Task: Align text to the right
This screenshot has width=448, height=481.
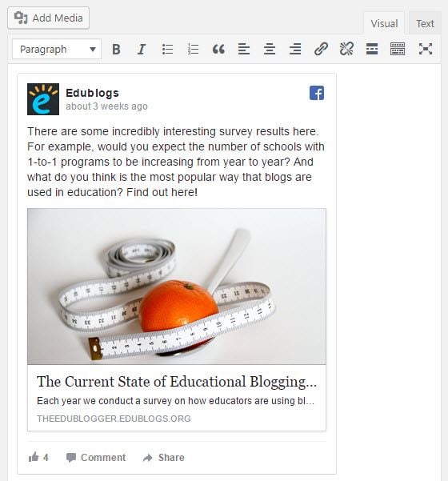Action: pos(295,49)
